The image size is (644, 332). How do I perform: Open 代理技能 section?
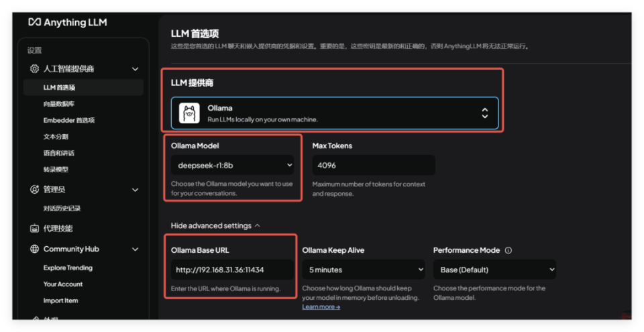point(58,229)
